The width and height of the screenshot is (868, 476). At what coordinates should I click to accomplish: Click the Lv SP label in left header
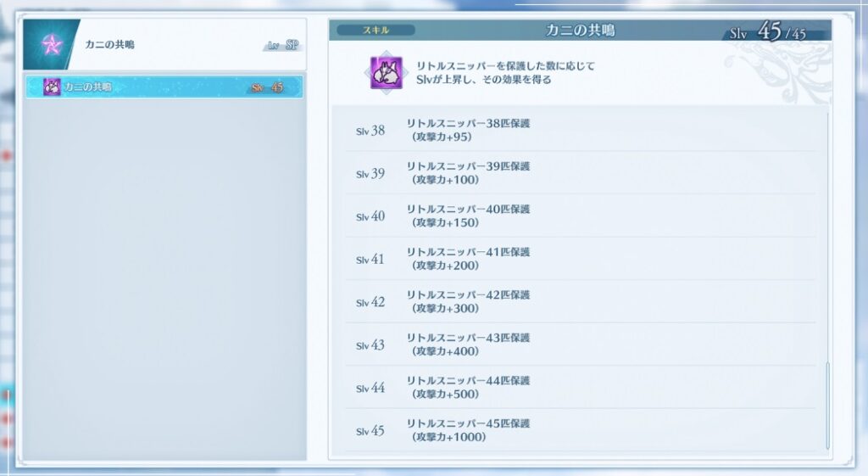283,46
